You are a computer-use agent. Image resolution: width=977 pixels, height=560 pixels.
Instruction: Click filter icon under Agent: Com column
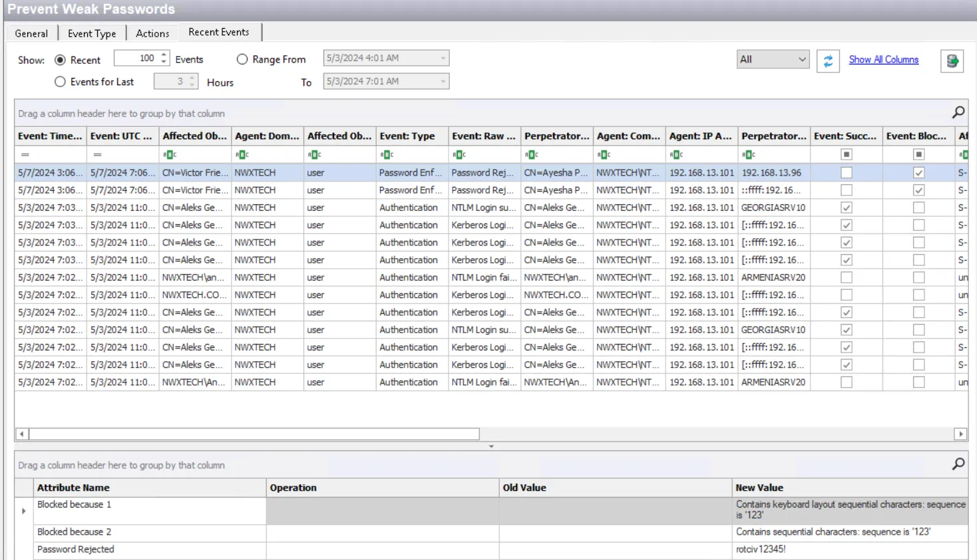[604, 154]
